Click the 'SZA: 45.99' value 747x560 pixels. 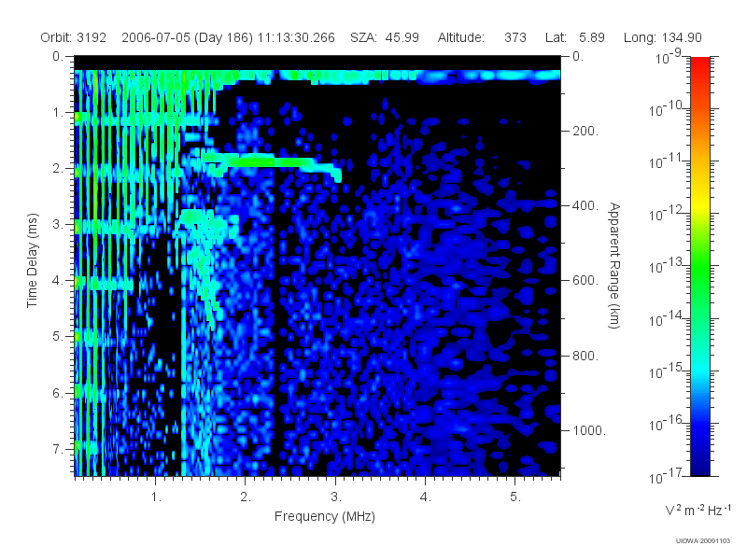click(385, 37)
